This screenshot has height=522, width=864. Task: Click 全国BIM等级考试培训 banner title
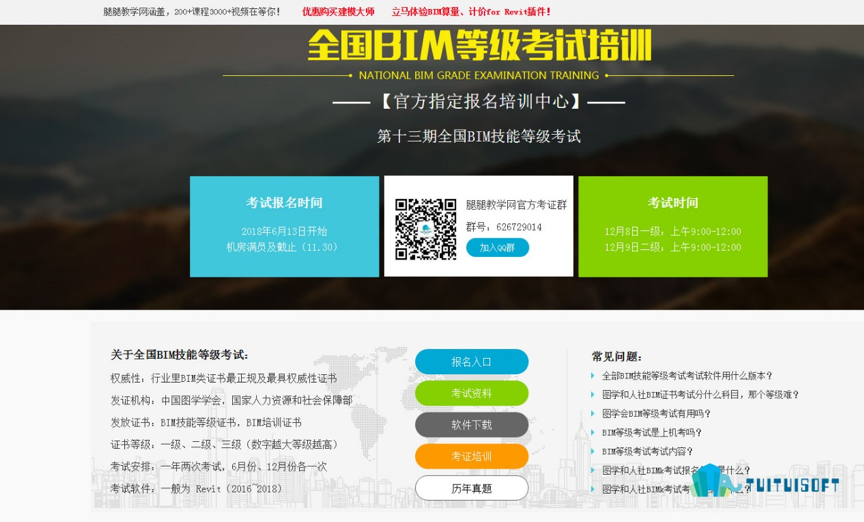pos(479,45)
